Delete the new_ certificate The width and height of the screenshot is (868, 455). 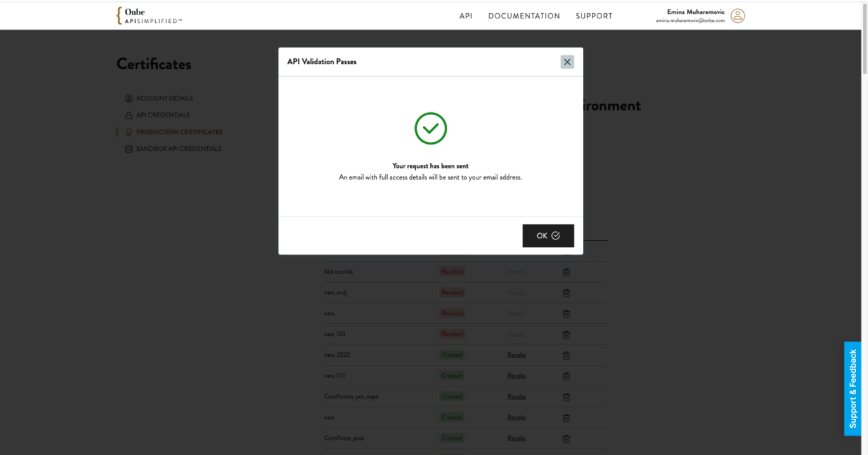566,314
